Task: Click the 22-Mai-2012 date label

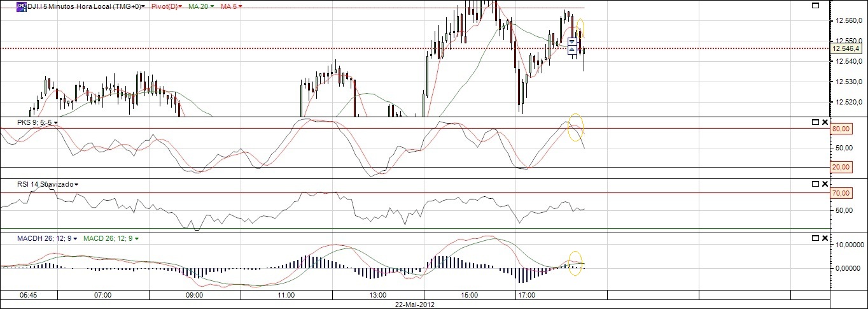Action: pos(415,305)
